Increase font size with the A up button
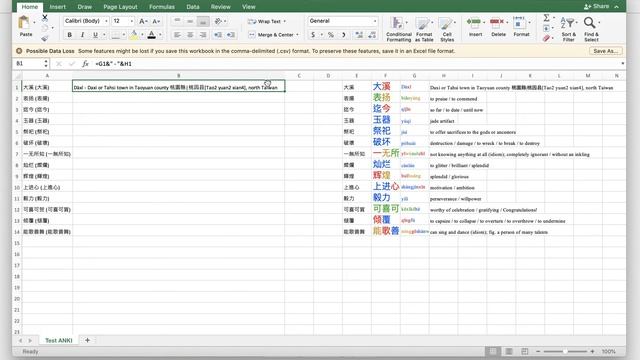640x360 pixels. (x=143, y=21)
